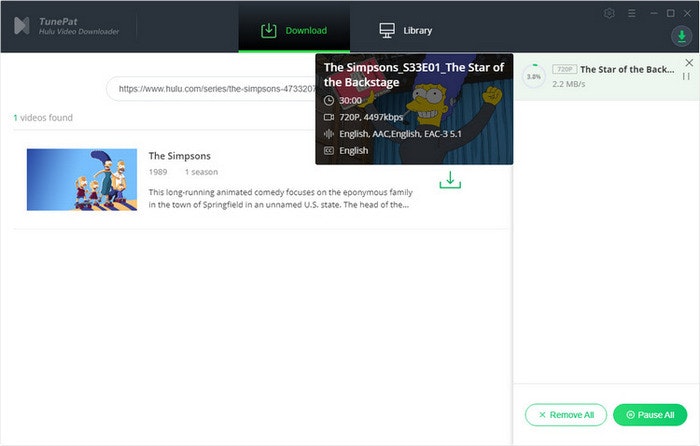
Task: Click Pause All button
Action: click(x=650, y=415)
